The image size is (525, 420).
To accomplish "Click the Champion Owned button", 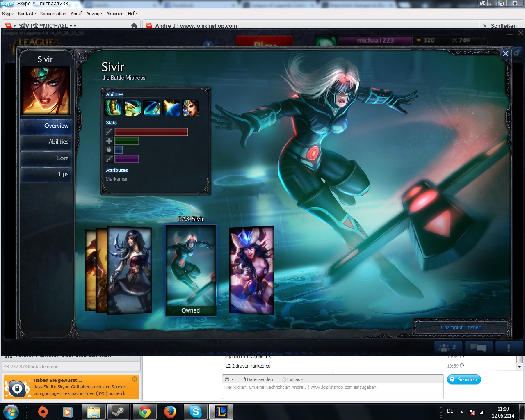I will 461,327.
